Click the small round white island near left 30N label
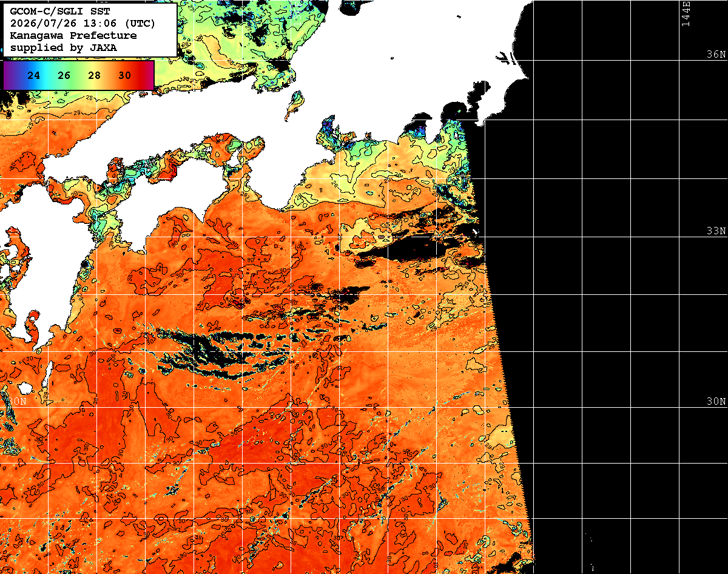Image resolution: width=728 pixels, height=574 pixels. (x=25, y=388)
